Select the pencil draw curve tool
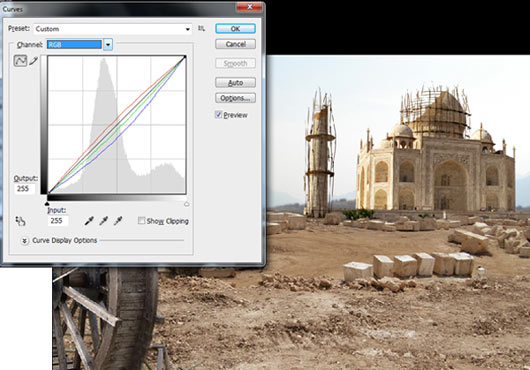 coord(33,61)
